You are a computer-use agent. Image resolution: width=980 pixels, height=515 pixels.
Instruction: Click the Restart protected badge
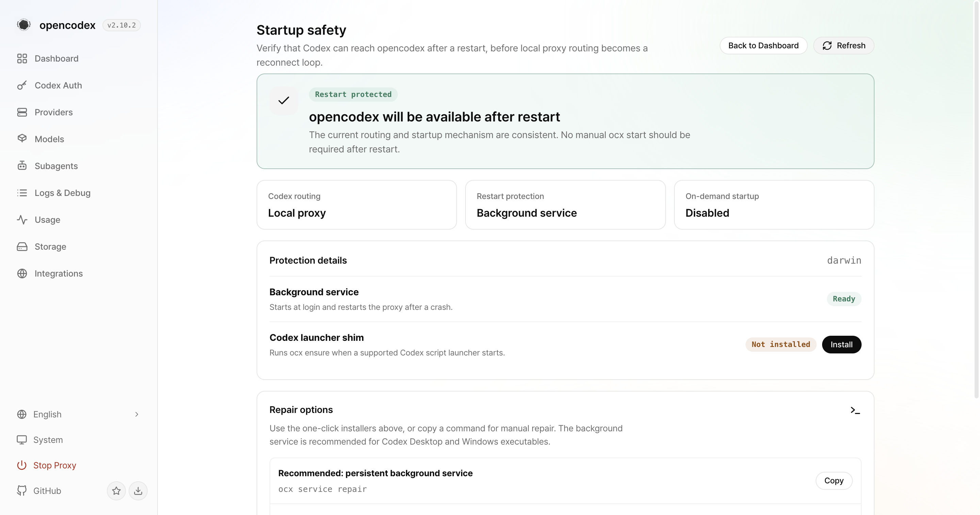353,94
